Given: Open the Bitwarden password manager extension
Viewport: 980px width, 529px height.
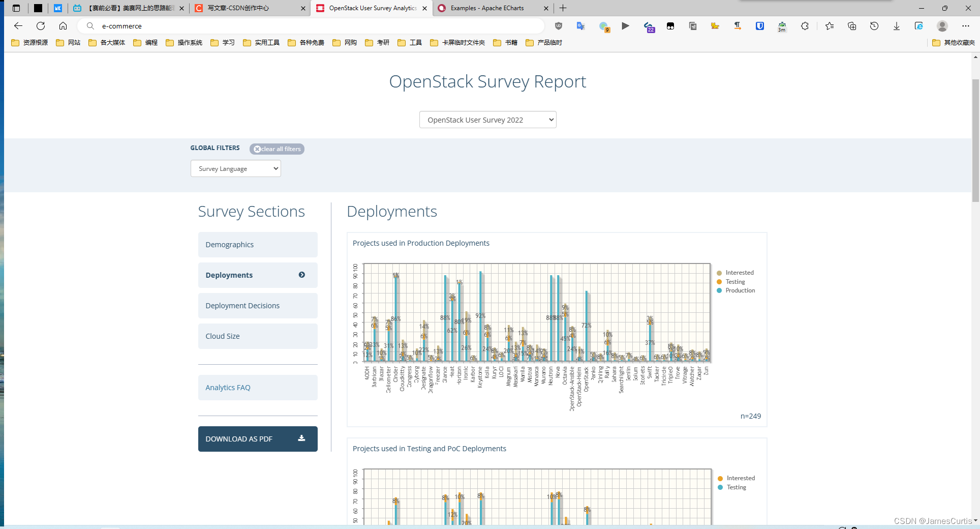Looking at the screenshot, I should click(x=759, y=26).
